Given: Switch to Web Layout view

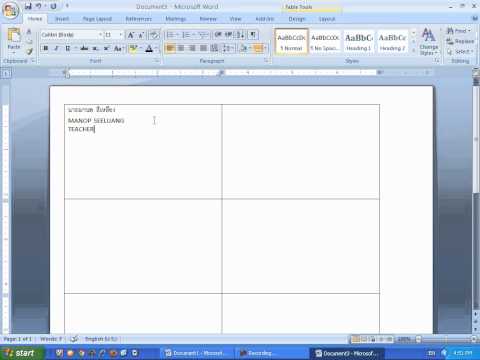Looking at the screenshot, I should click(x=373, y=339).
